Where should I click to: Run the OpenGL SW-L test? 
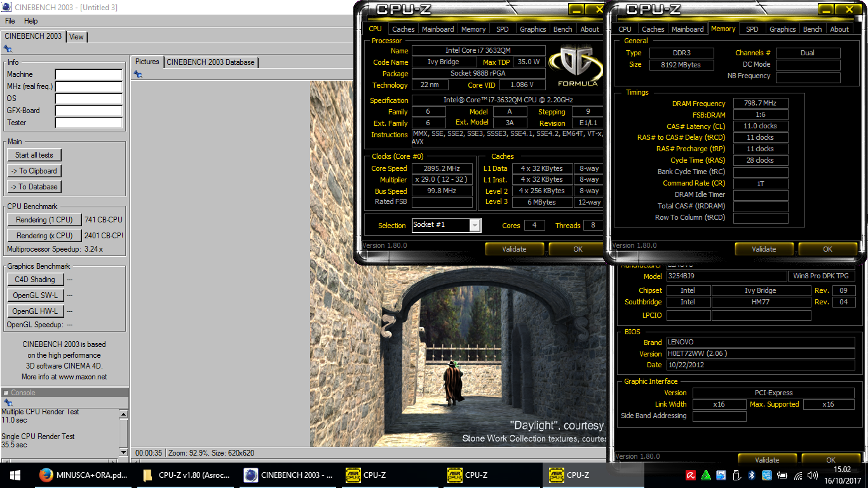click(35, 295)
